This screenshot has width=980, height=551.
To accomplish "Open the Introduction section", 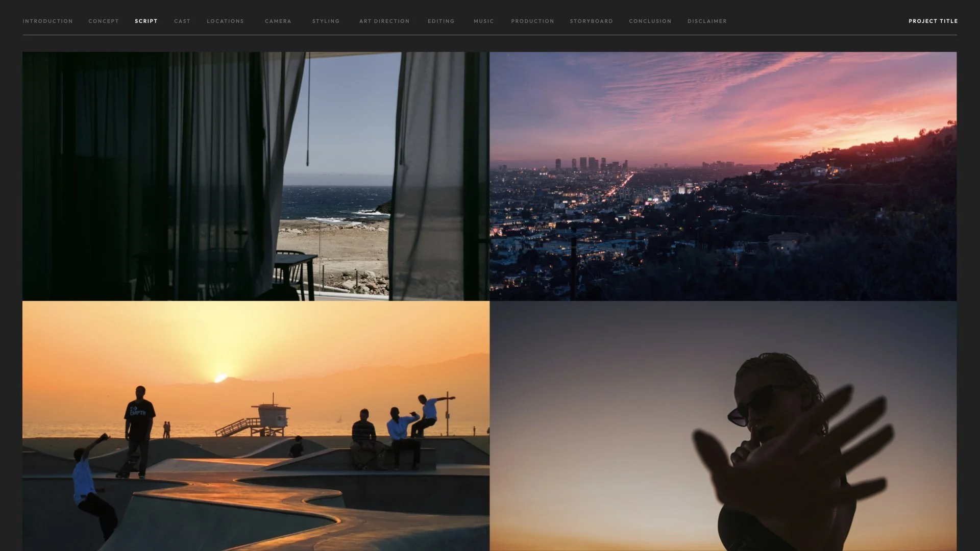I will click(47, 21).
